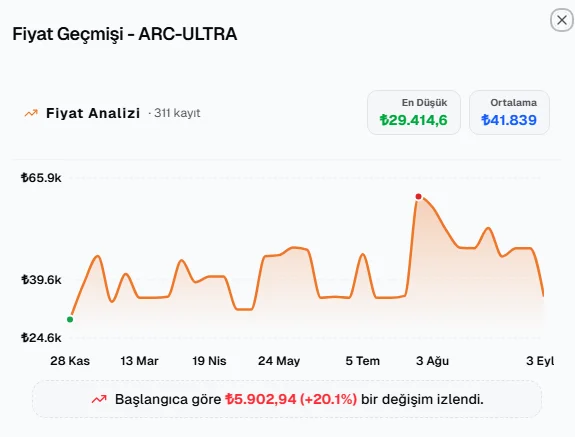This screenshot has height=437, width=575.
Task: Click the 19 Nis date label
Action: [209, 361]
